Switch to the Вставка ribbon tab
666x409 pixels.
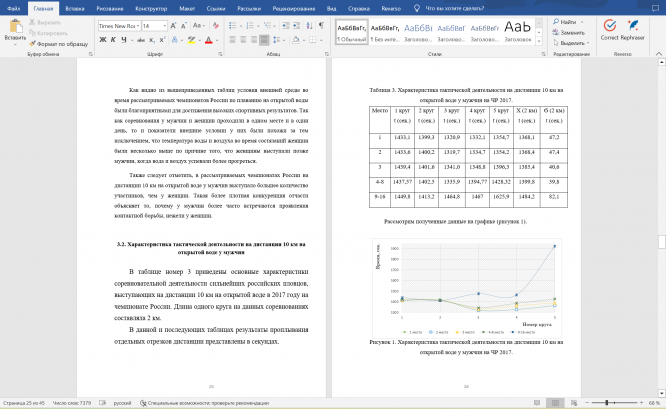[x=74, y=7]
